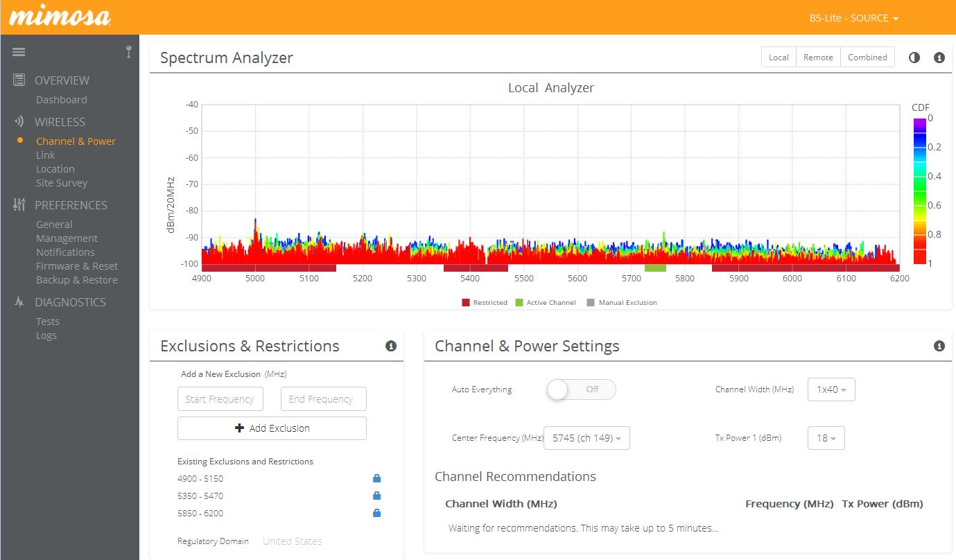The height and width of the screenshot is (560, 956).
Task: Open Exclusions & Restrictions info icon
Action: coord(391,346)
